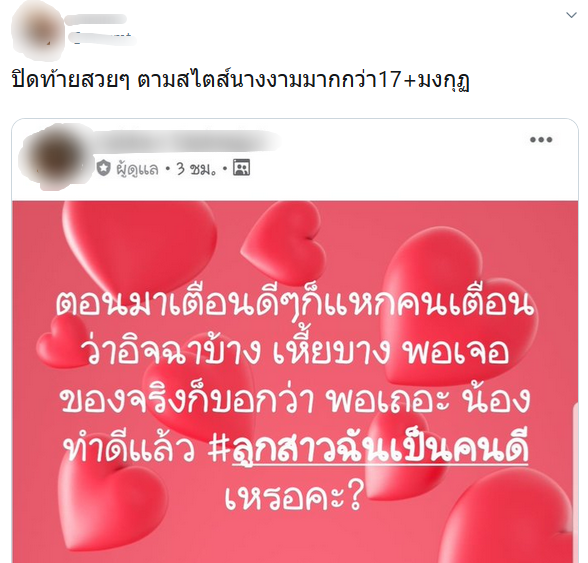Click the Facebook poster's blurred name
The height and width of the screenshot is (563, 588).
click(186, 140)
